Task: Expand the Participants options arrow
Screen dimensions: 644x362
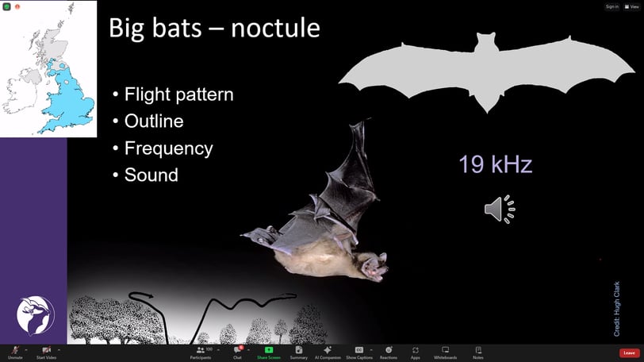Action: click(218, 350)
